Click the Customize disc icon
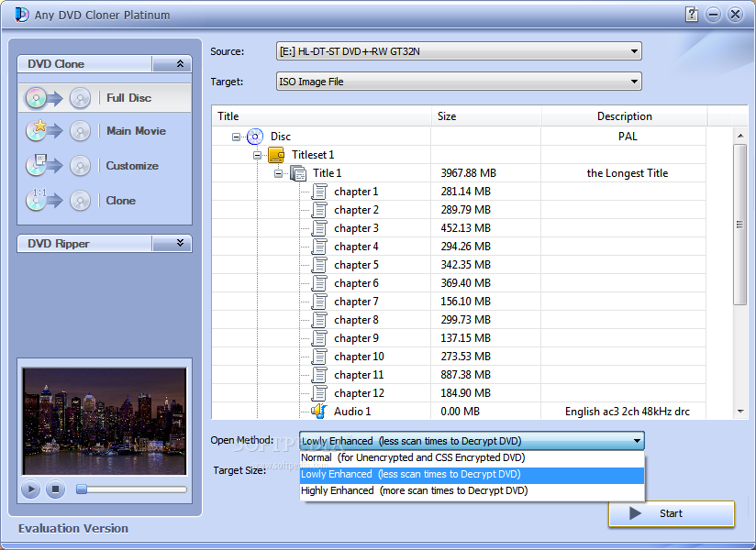Image resolution: width=756 pixels, height=550 pixels. [x=58, y=165]
